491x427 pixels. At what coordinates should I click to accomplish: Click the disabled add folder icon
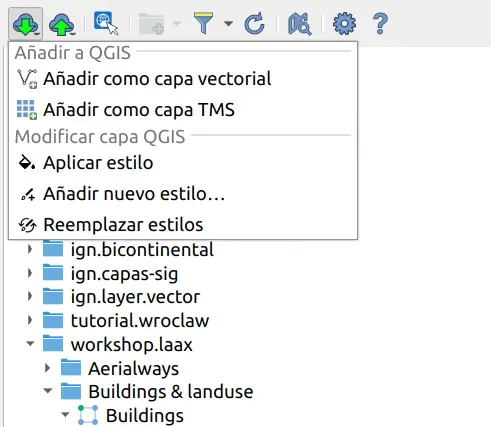click(x=151, y=24)
